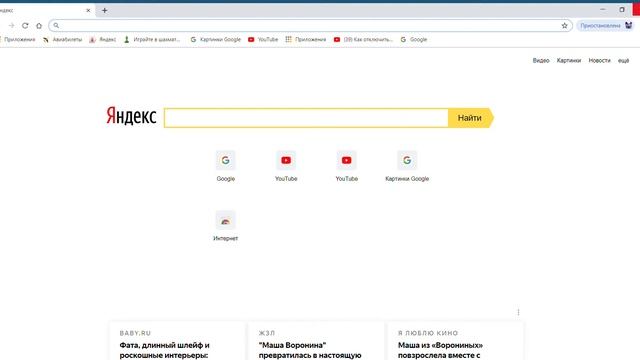
Task: Click the Яндекс logo
Action: pos(131,116)
